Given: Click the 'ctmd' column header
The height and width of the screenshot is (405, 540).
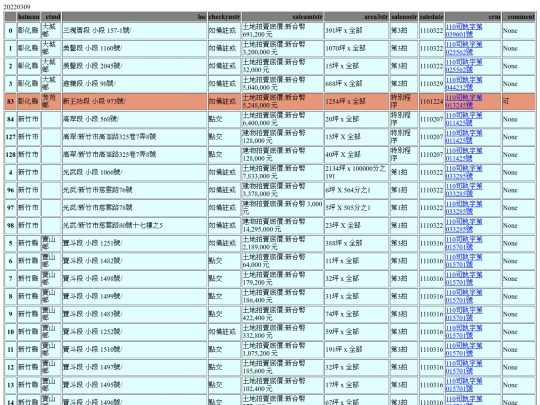Looking at the screenshot, I should (x=51, y=17).
